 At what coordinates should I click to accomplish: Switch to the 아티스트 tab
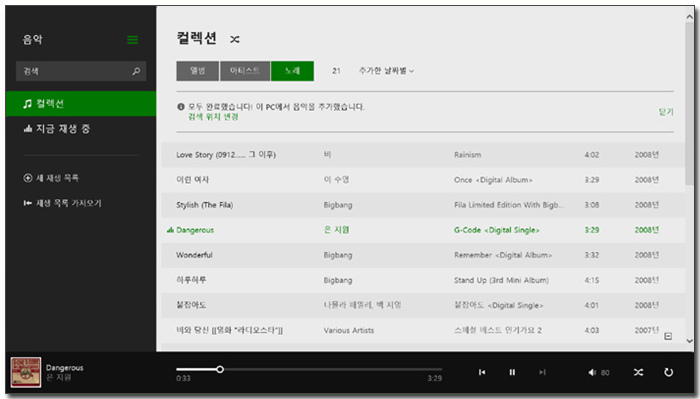(x=245, y=71)
